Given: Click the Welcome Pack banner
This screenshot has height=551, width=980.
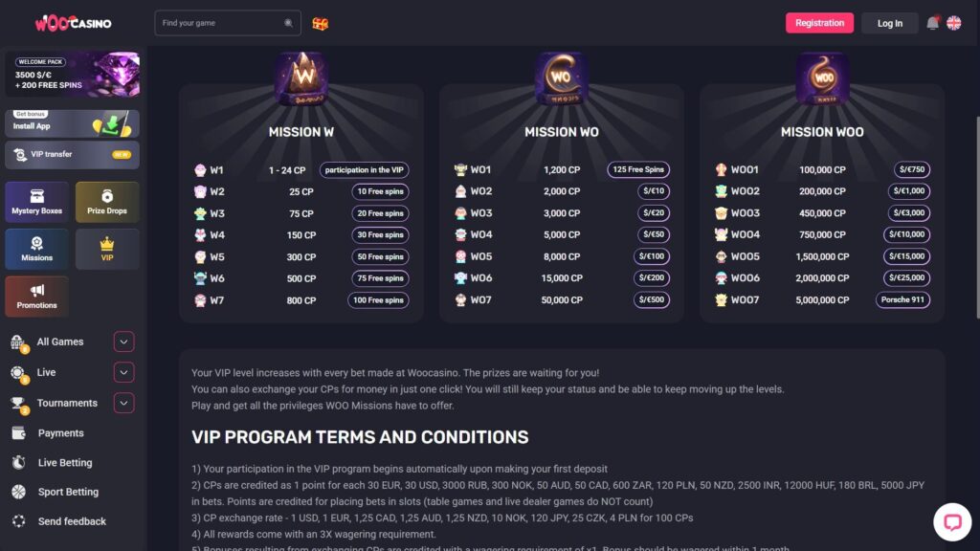Looking at the screenshot, I should click(72, 75).
